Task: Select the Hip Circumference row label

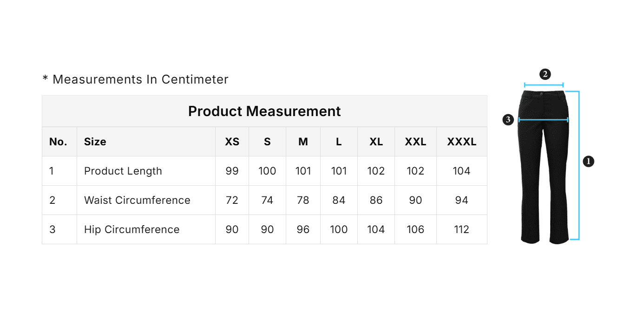Action: coord(131,229)
